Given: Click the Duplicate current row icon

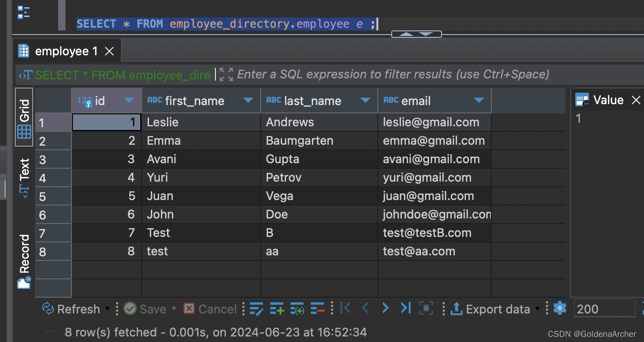Looking at the screenshot, I should coord(297,308).
